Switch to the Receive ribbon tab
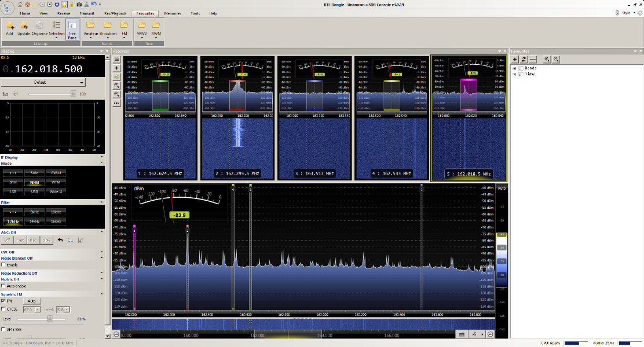The image size is (644, 347). pyautogui.click(x=64, y=13)
